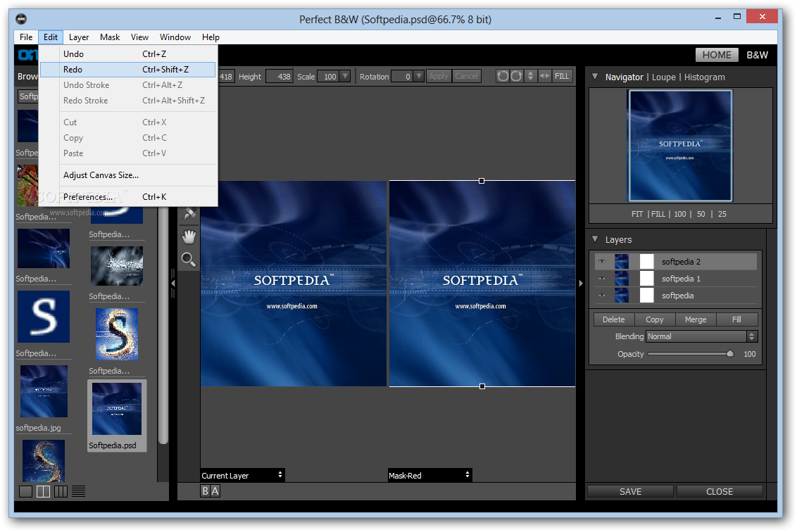
Task: Switch to the Loupe tab
Action: pos(664,77)
